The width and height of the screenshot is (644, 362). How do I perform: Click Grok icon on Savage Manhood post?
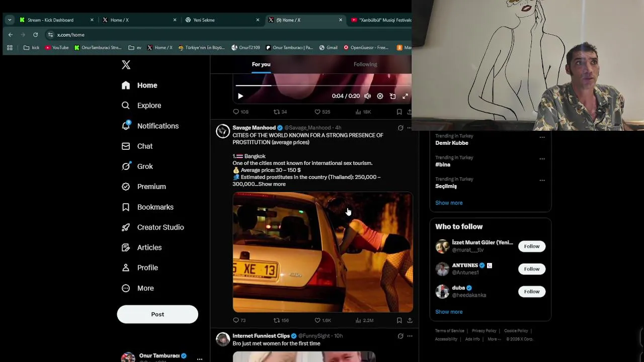click(400, 128)
